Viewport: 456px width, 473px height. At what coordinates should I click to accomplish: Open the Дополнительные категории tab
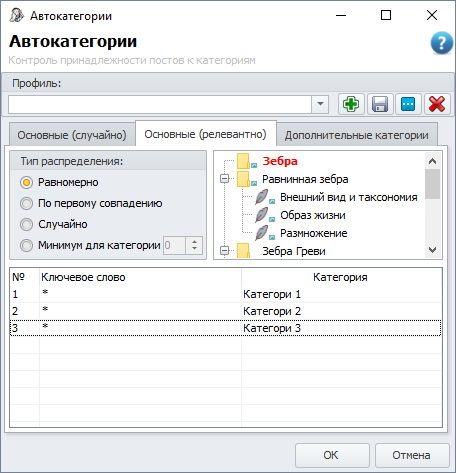(x=357, y=135)
